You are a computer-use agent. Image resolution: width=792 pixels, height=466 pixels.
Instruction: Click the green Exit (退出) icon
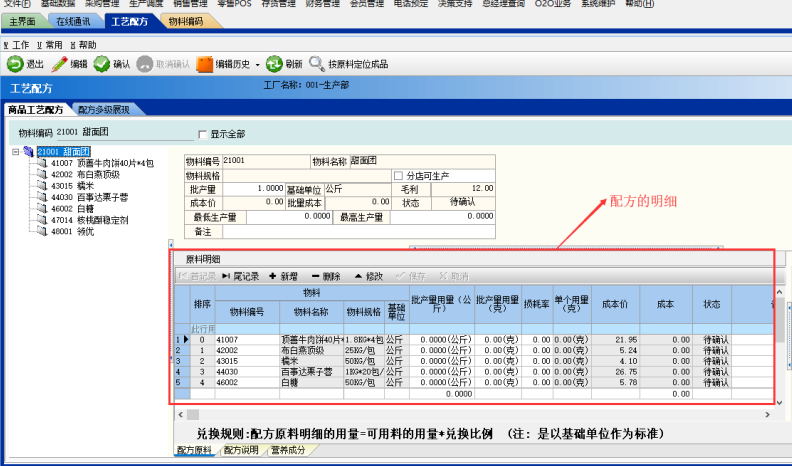pyautogui.click(x=15, y=64)
